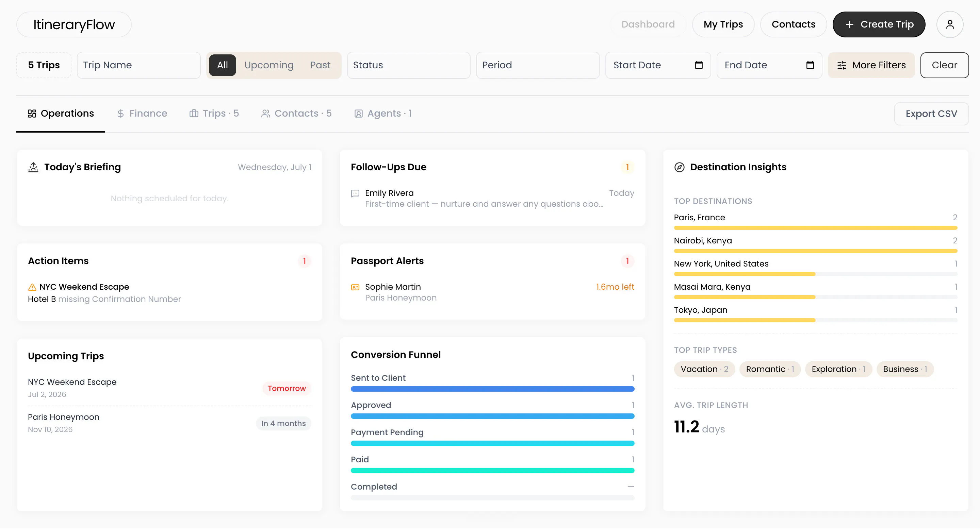The width and height of the screenshot is (980, 529).
Task: Click the Operations grid icon
Action: click(x=32, y=114)
